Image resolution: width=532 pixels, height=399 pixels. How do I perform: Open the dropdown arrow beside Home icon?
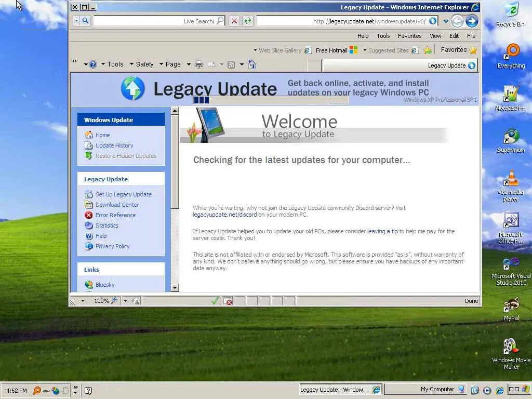pyautogui.click(x=242, y=64)
